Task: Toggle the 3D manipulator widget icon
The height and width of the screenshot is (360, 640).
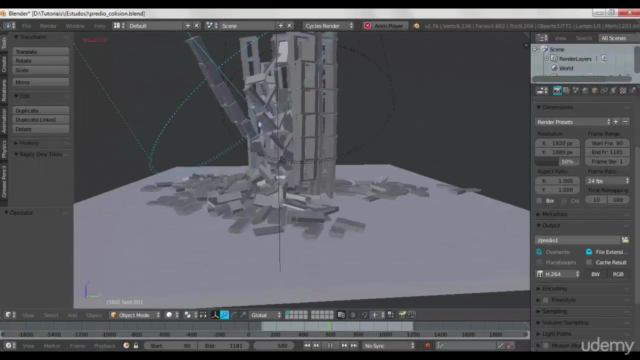Action: 215,315
